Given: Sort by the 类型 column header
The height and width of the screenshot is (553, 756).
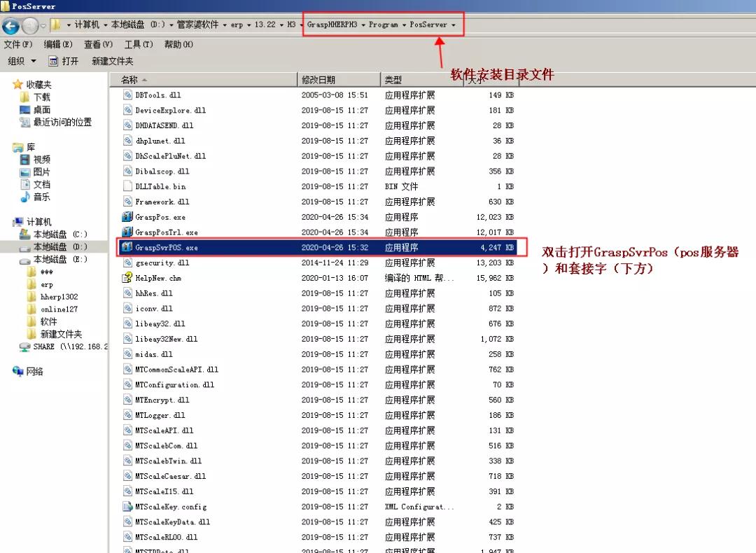Looking at the screenshot, I should point(422,80).
